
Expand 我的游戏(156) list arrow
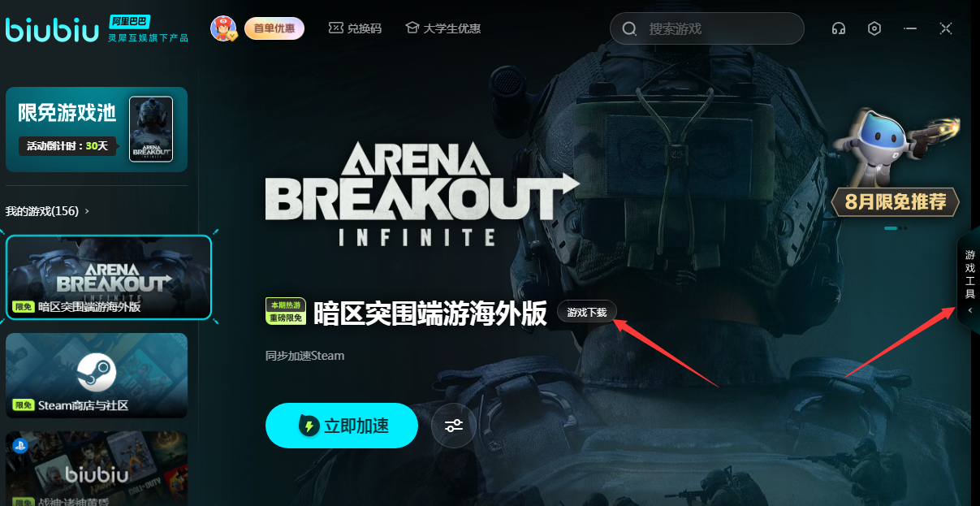point(87,211)
